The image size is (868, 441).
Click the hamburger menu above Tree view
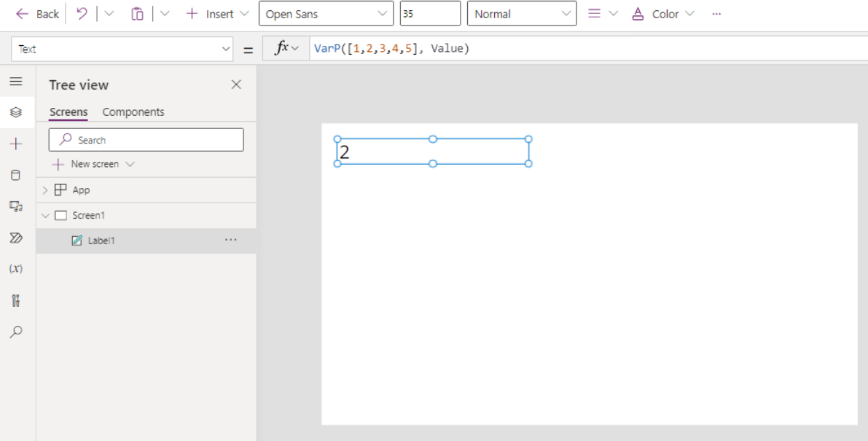point(16,81)
